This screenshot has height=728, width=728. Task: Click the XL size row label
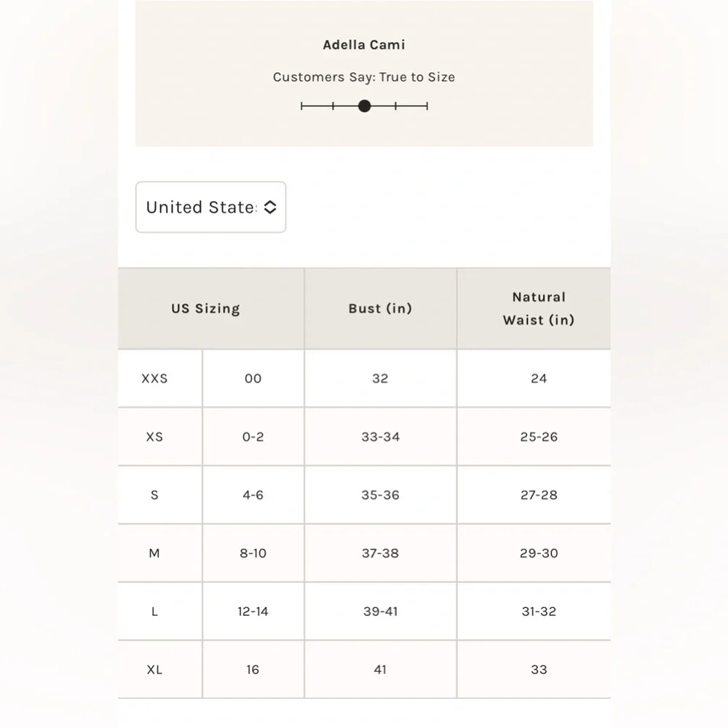154,670
